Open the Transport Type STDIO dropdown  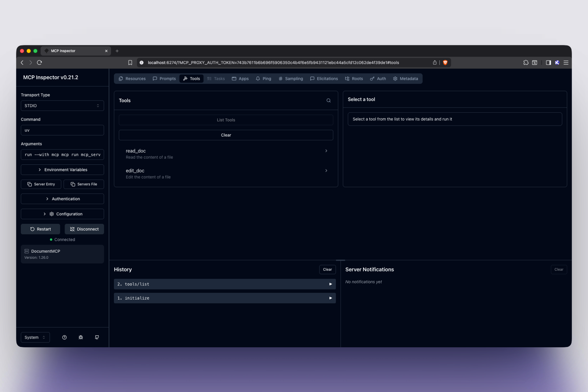coord(62,106)
